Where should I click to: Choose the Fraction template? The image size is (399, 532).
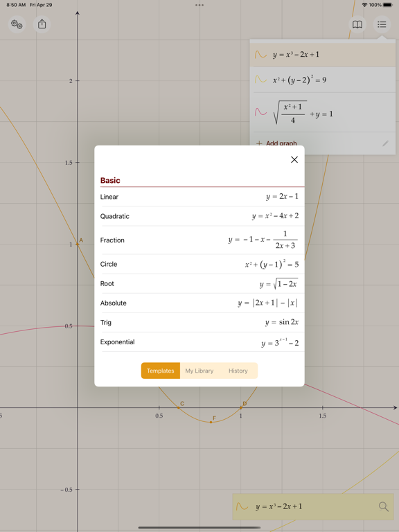(199, 240)
